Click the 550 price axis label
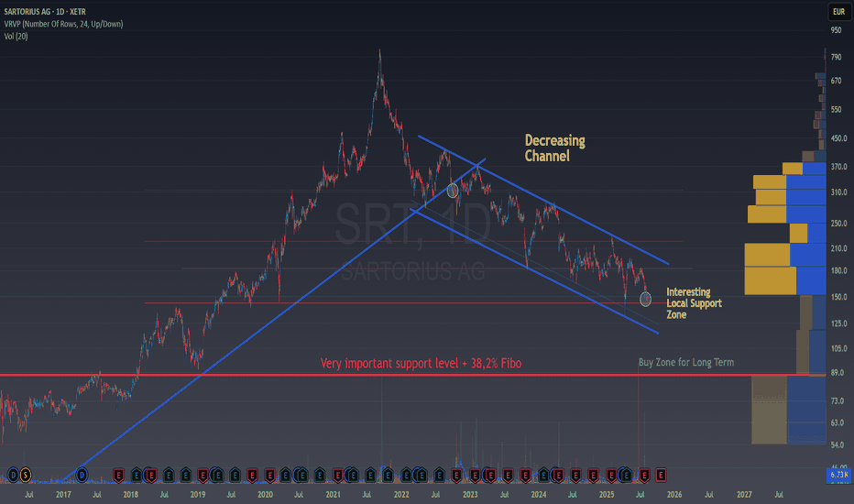854x504 pixels. coord(836,110)
